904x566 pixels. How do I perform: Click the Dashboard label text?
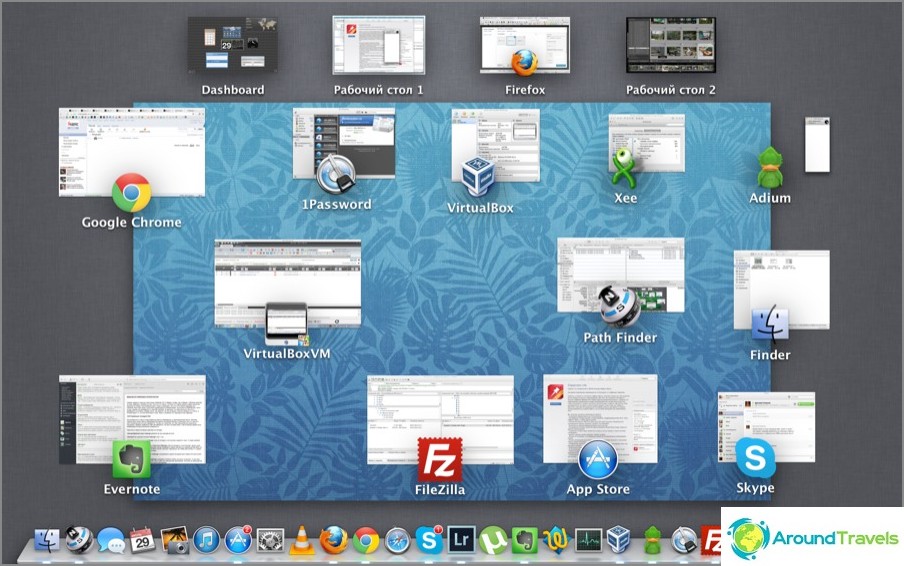(x=233, y=90)
